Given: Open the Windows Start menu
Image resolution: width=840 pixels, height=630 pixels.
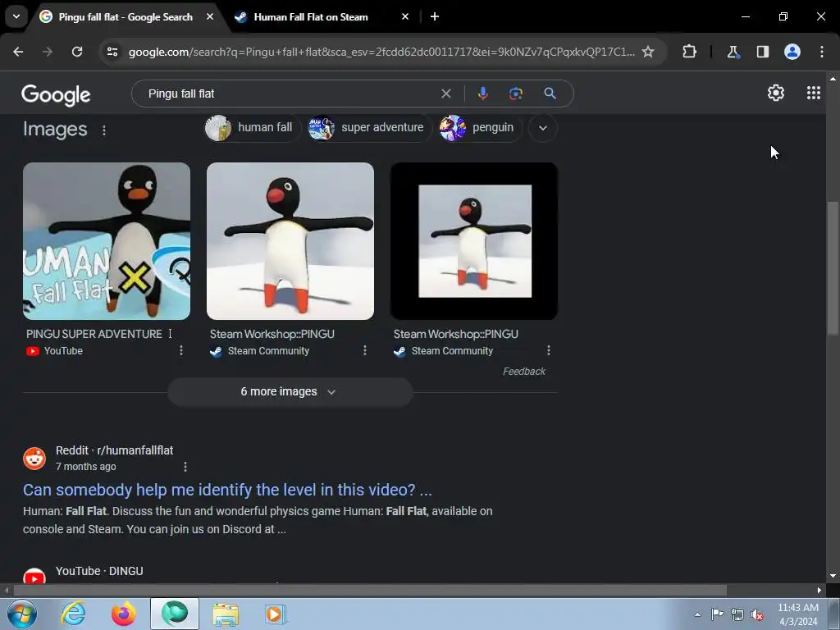Looking at the screenshot, I should [21, 614].
